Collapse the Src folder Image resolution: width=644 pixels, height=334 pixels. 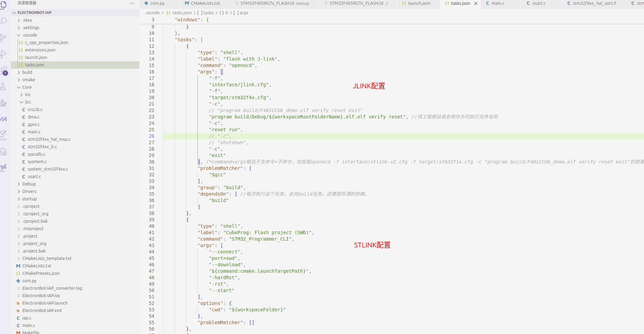coord(28,102)
